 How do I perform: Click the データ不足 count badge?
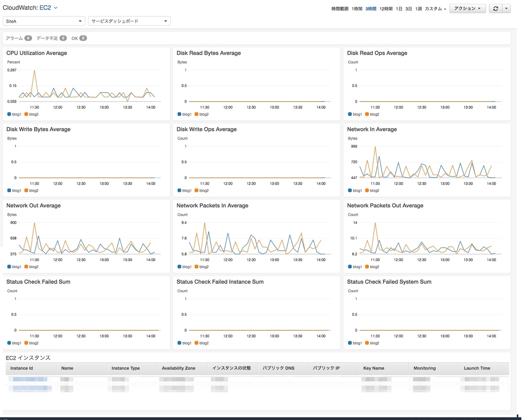63,38
